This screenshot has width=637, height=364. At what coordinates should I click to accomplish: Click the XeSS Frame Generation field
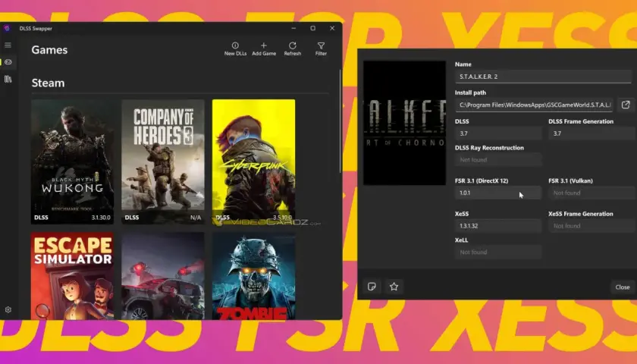click(592, 226)
